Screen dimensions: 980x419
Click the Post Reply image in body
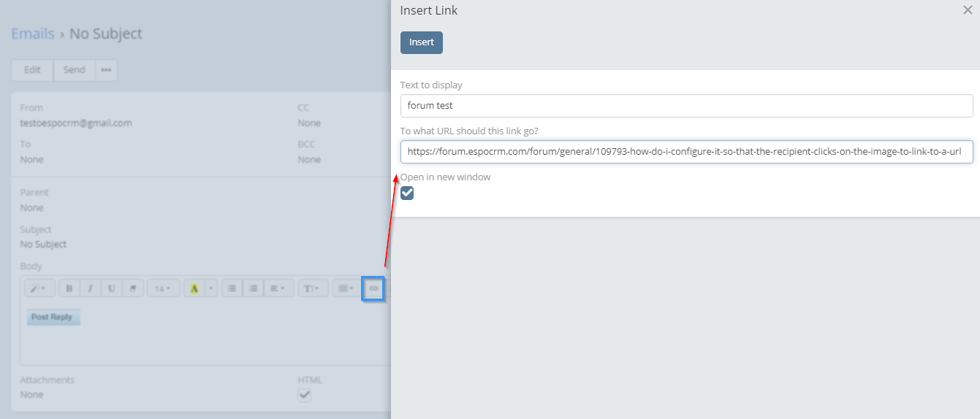click(x=53, y=318)
